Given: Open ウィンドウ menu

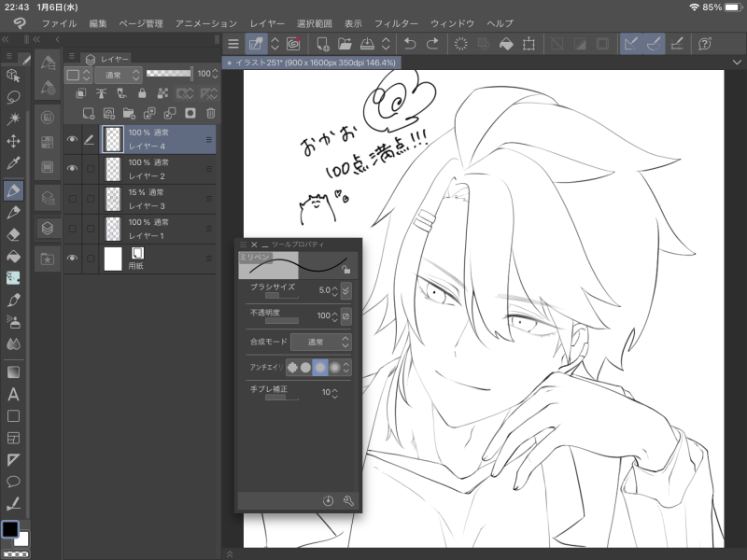Looking at the screenshot, I should coord(452,23).
